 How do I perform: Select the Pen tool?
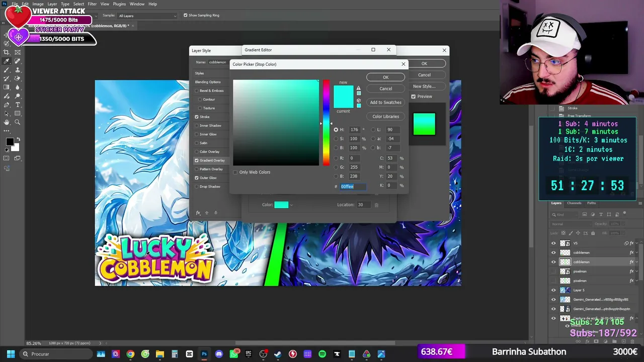click(7, 105)
